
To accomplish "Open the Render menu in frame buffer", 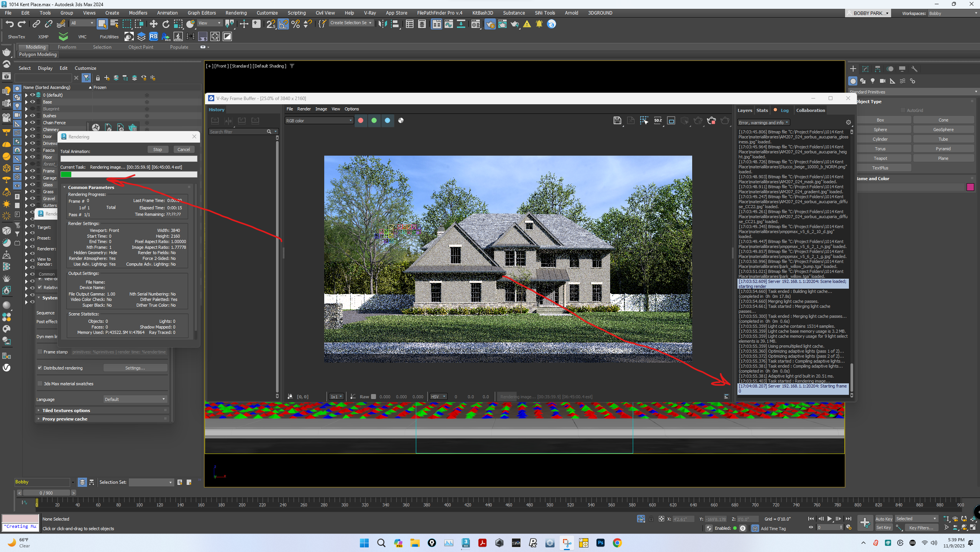I will 304,109.
